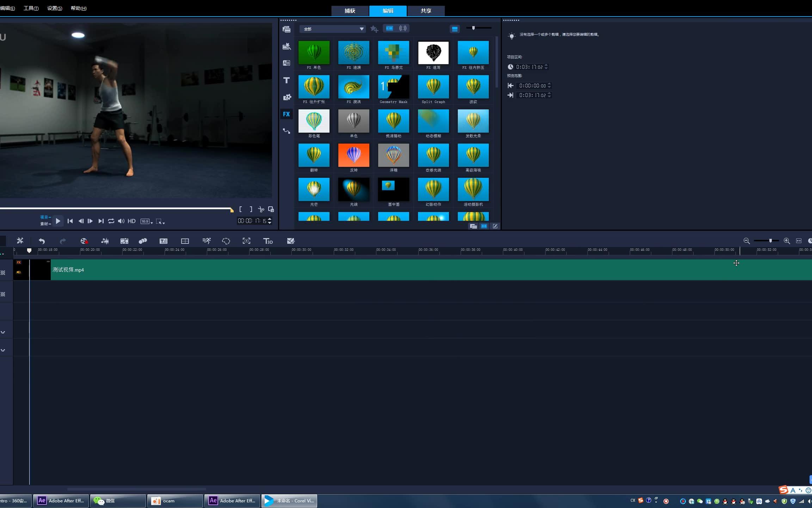Show video filters toggle button
The width and height of the screenshot is (812, 508).
[x=389, y=29]
